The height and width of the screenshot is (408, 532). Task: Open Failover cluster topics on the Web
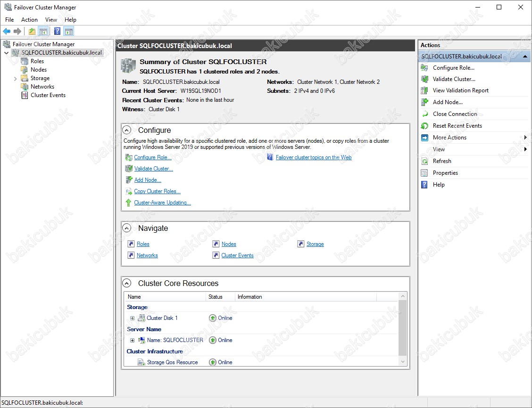click(x=313, y=157)
